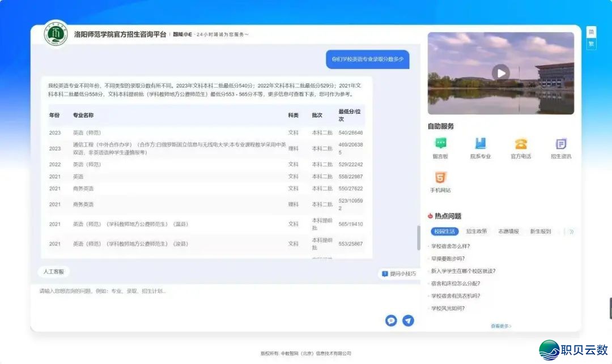Click the question 学校宿舍怎么样?
612x364 pixels.
[x=451, y=246]
